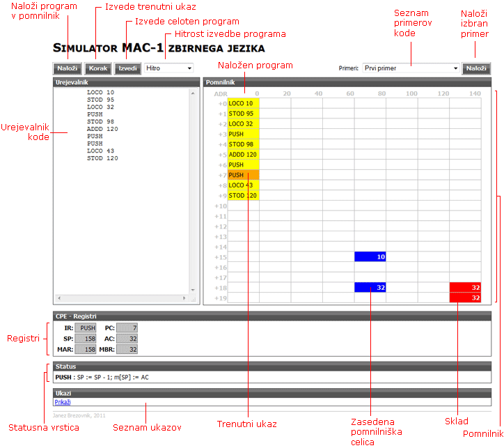Click the PC register value field
Screen dimensions: 504x448
coord(127,327)
